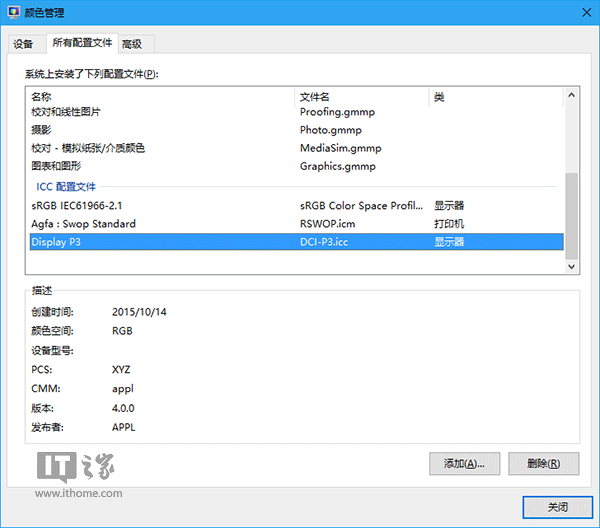This screenshot has width=600, height=528.
Task: Click the 4.0.0 version value
Action: 123,408
